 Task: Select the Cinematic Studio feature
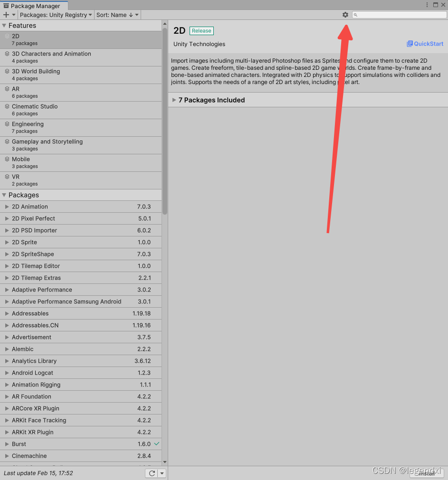pos(81,110)
